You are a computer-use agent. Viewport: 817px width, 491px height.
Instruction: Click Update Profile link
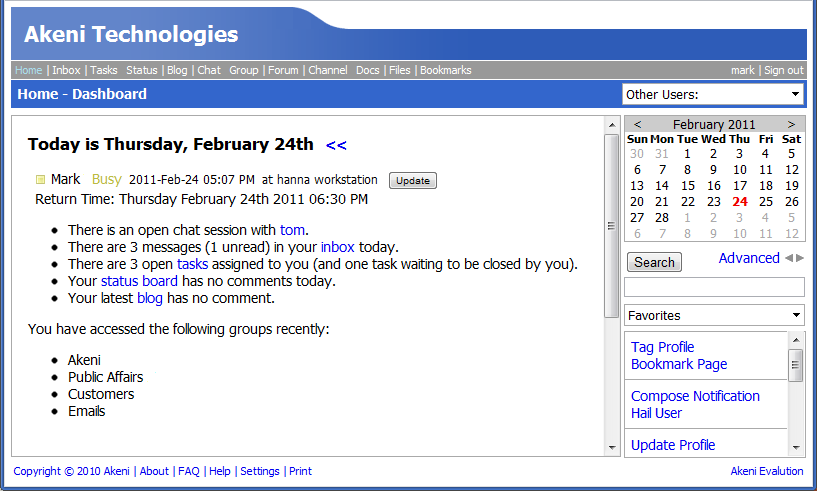[x=673, y=445]
